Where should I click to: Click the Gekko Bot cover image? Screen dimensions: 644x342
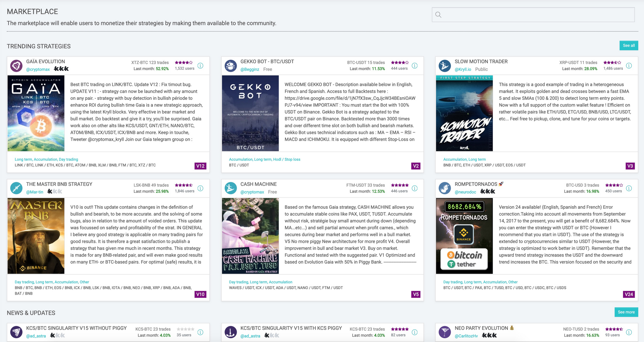pos(250,113)
